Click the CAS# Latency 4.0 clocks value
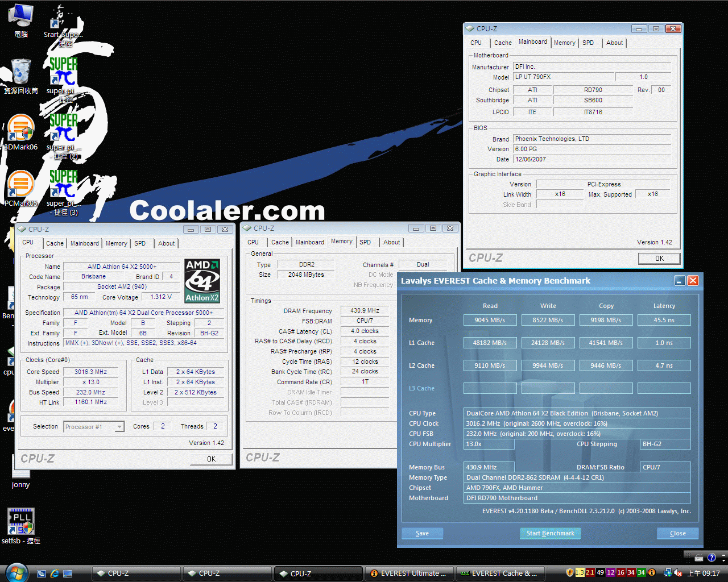 pos(365,331)
